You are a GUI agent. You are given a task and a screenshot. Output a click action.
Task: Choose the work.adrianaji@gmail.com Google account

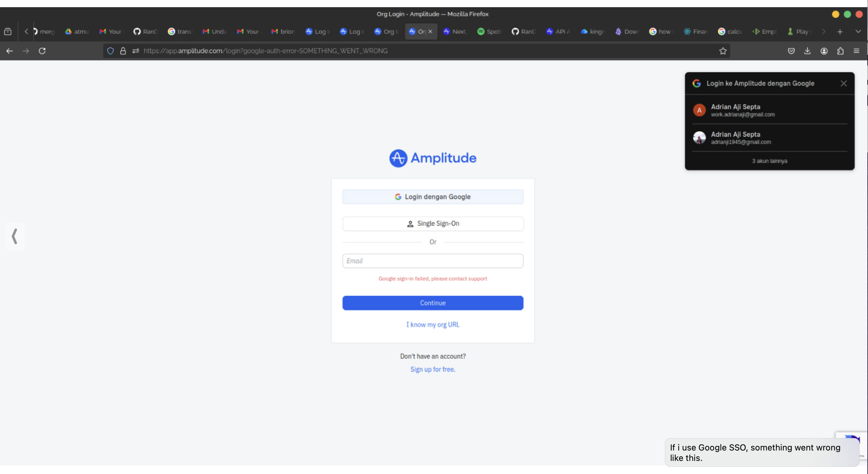point(769,110)
